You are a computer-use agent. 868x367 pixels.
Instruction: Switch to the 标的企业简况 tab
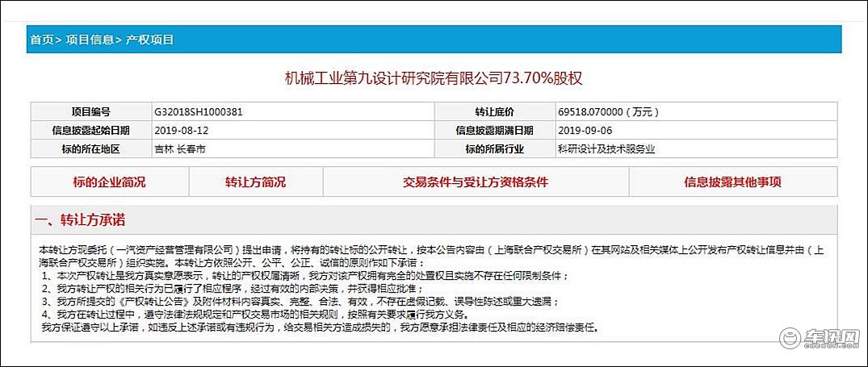click(110, 182)
